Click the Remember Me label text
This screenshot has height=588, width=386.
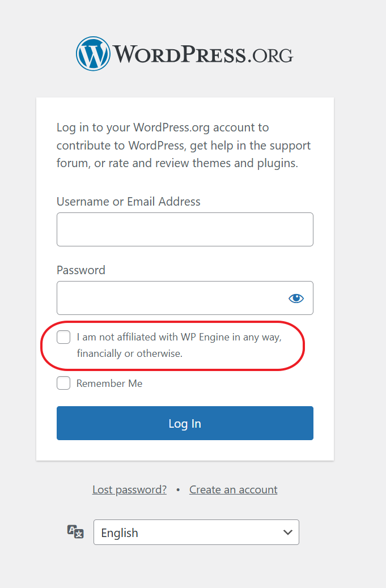click(x=109, y=384)
